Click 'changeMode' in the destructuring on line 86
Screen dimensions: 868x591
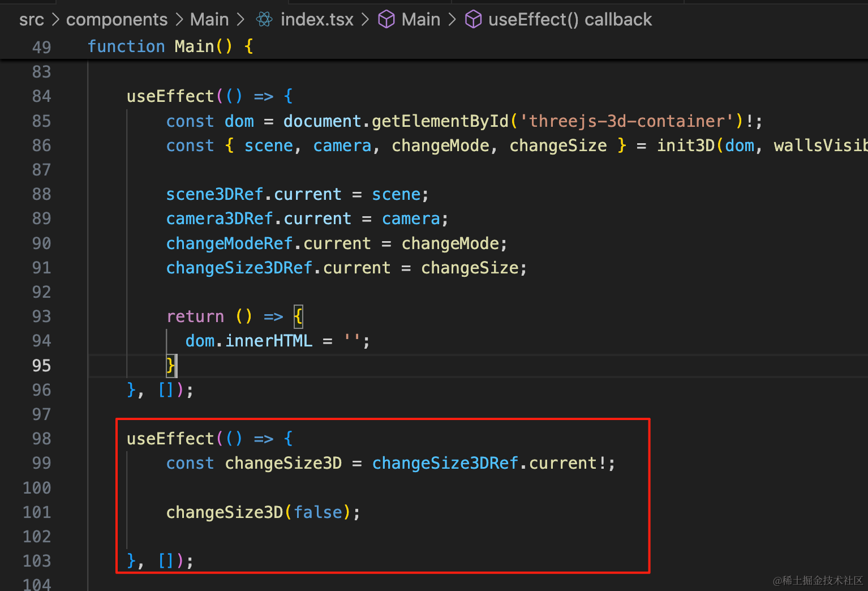(x=440, y=145)
